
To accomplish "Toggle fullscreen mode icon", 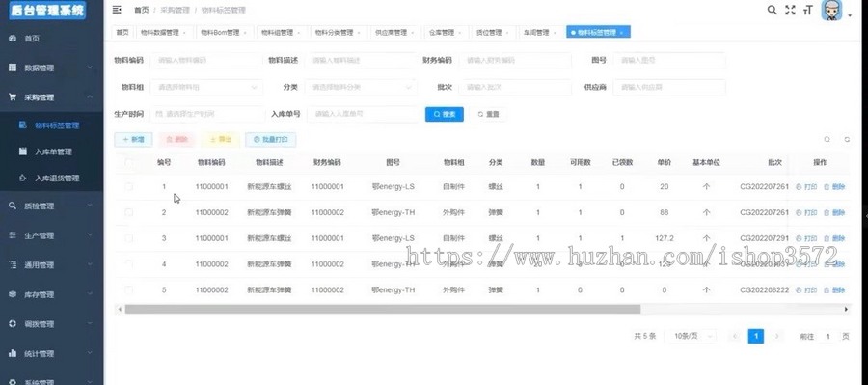I will (x=790, y=10).
